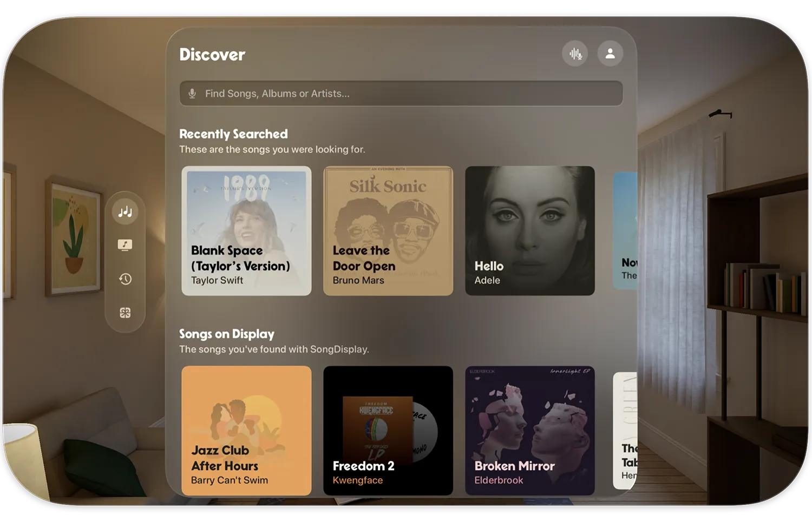812x522 pixels.
Task: Tap the sound recognition waveform icon
Action: [x=575, y=54]
